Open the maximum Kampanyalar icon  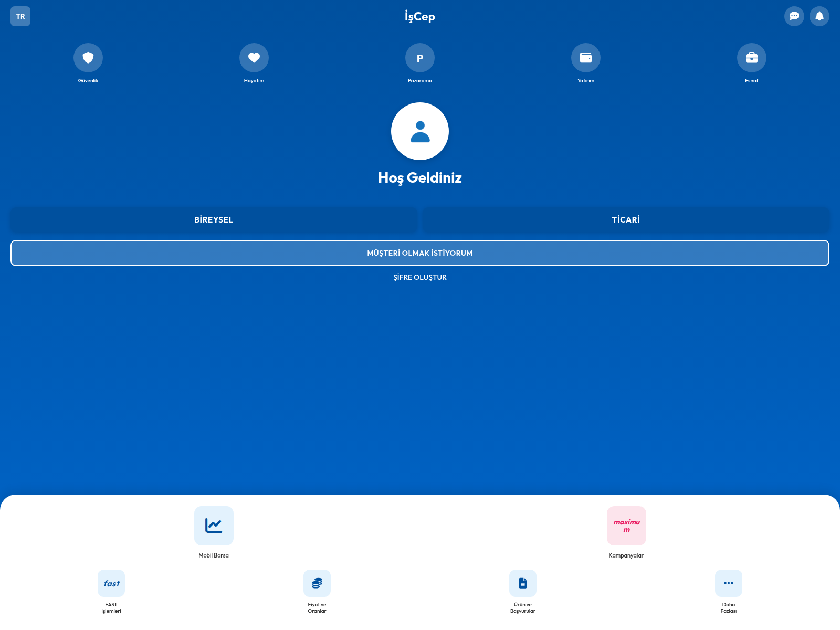pyautogui.click(x=626, y=526)
